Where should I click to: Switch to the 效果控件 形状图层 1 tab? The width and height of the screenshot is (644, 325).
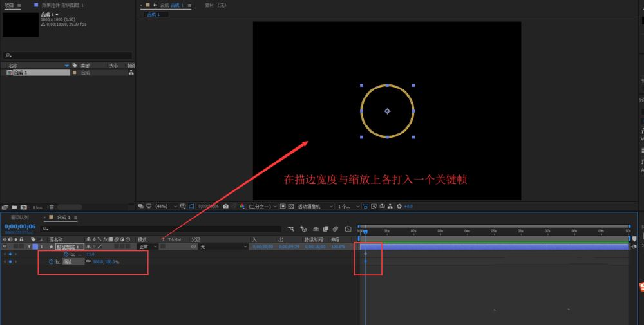click(62, 5)
